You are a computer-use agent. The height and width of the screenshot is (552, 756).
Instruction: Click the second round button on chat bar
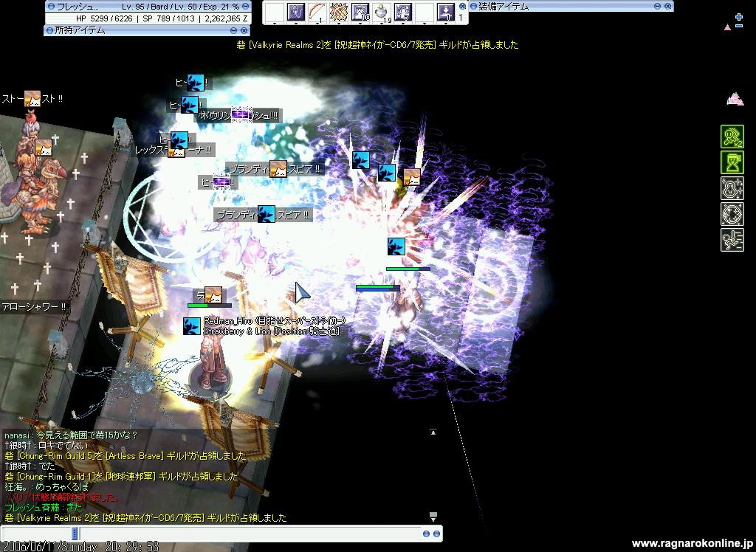pyautogui.click(x=436, y=534)
